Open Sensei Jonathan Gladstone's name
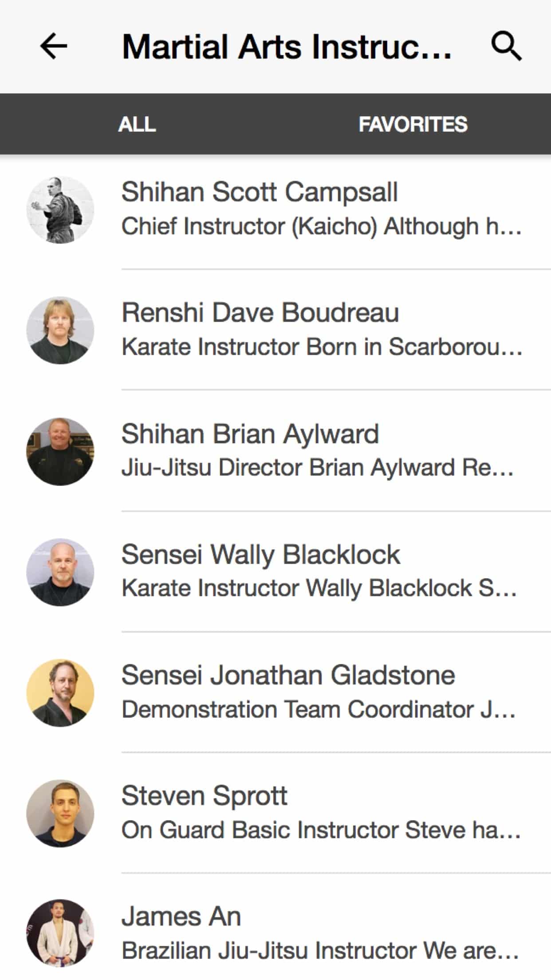The image size is (551, 980). (288, 675)
